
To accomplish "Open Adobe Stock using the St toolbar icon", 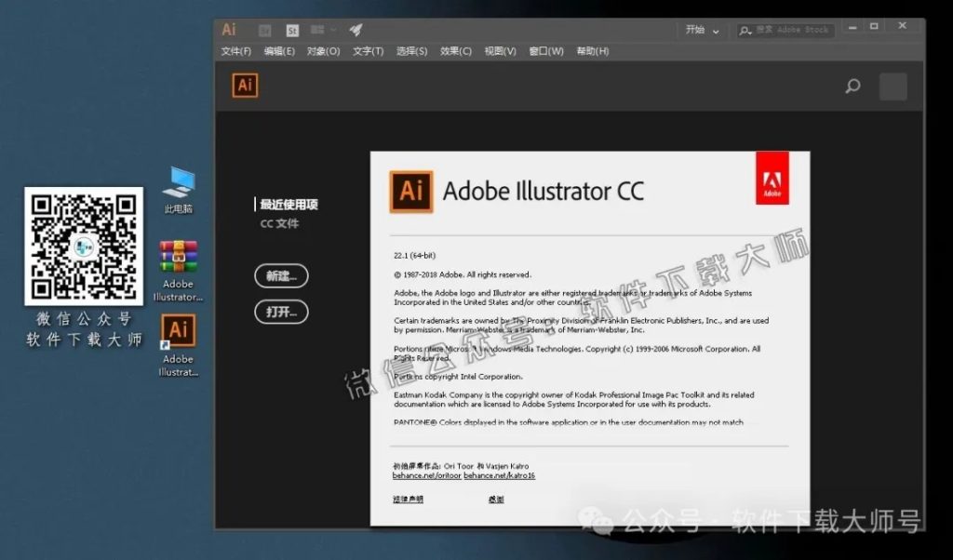I will (291, 30).
